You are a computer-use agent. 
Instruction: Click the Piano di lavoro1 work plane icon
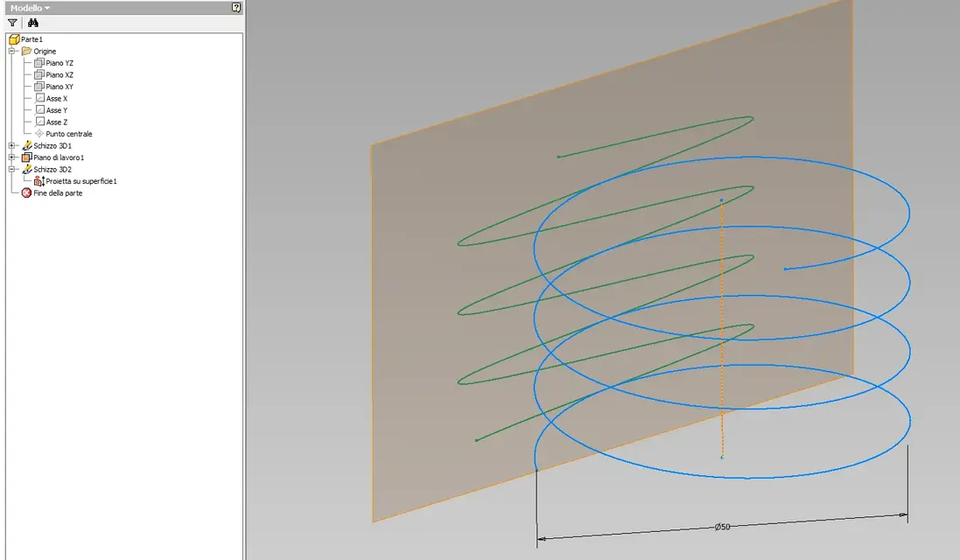pos(26,157)
